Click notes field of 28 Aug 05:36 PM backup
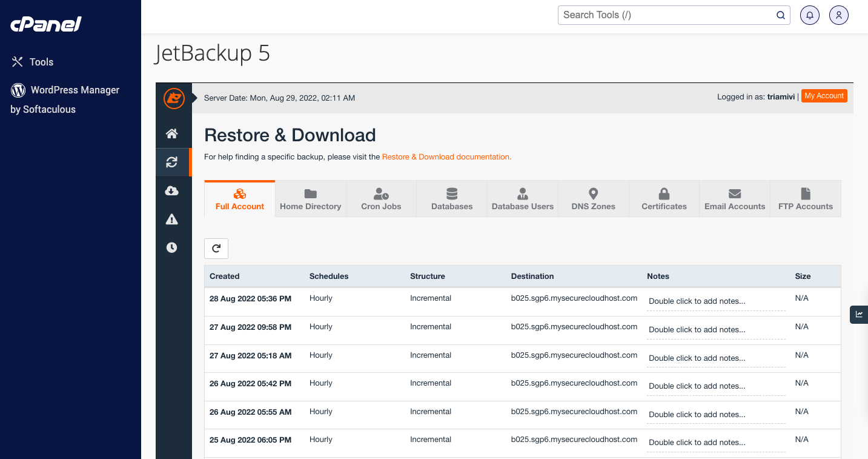The image size is (868, 459). 716,301
